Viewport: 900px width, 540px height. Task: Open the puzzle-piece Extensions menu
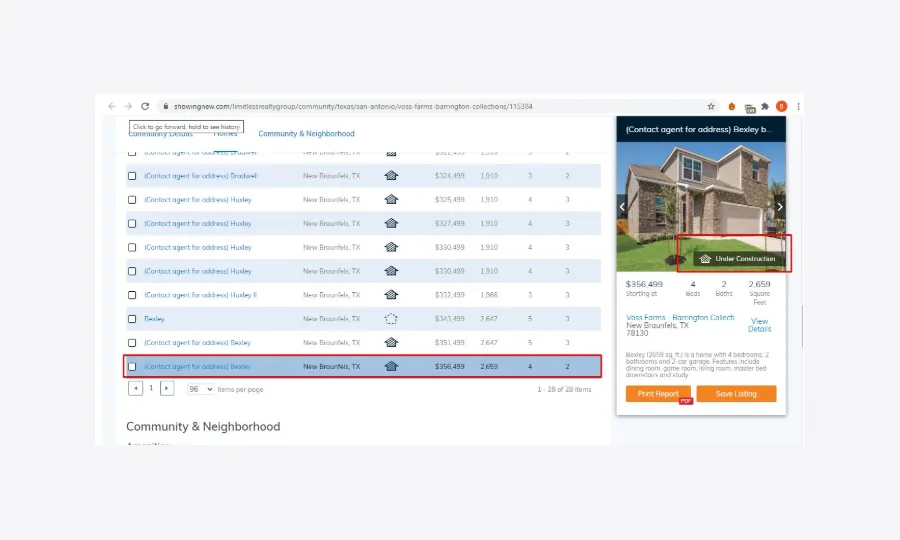(x=765, y=106)
